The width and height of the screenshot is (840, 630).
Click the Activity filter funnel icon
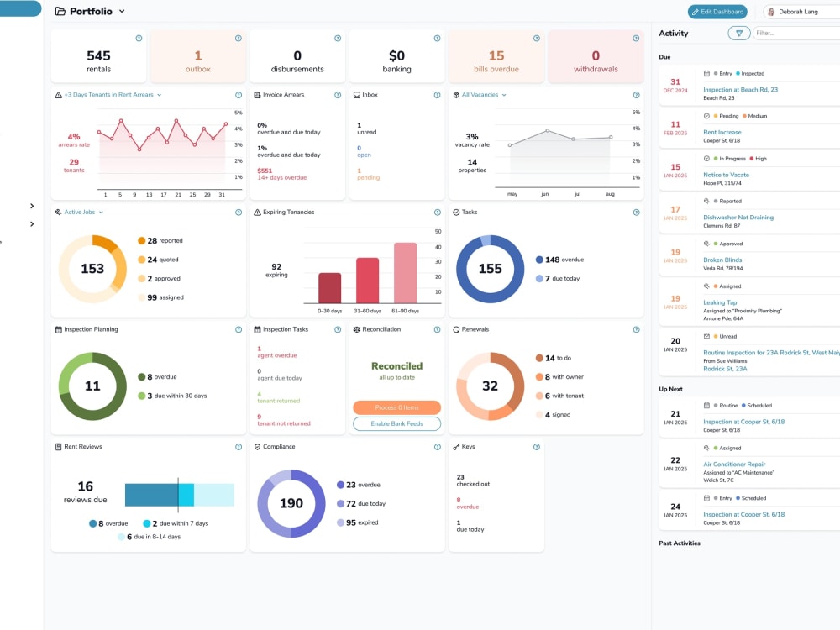pos(738,34)
